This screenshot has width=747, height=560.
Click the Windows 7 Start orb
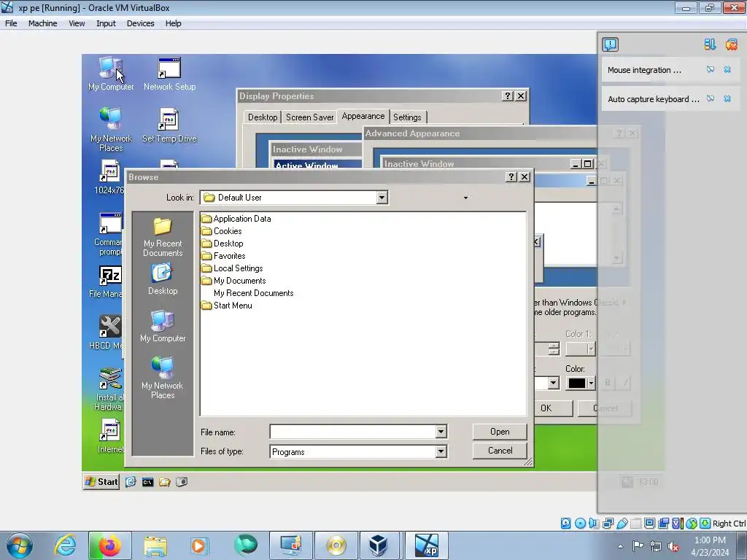[20, 545]
